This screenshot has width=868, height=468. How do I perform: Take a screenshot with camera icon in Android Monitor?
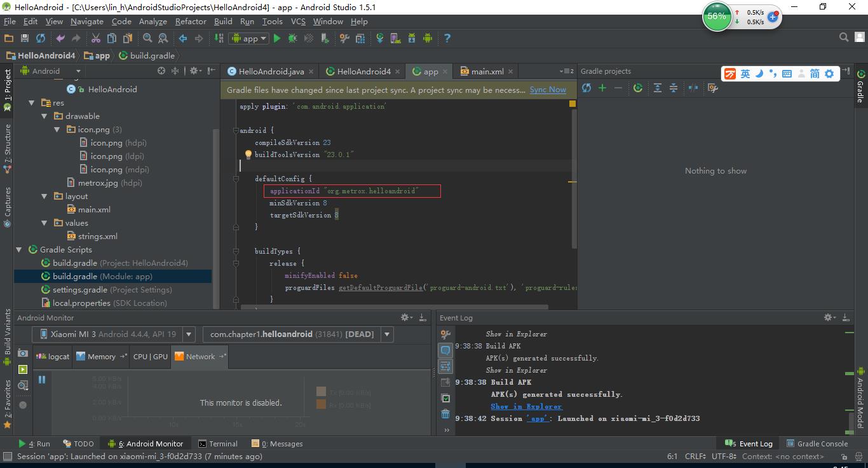23,353
